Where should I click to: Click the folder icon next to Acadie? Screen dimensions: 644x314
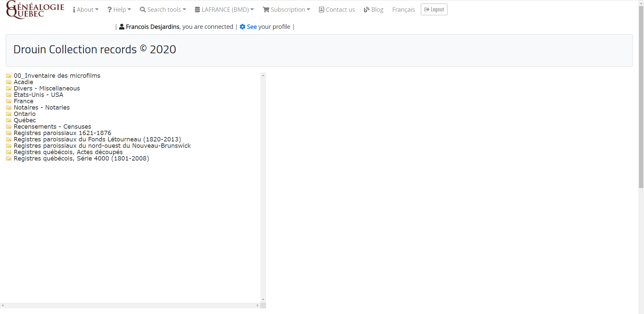tap(9, 82)
